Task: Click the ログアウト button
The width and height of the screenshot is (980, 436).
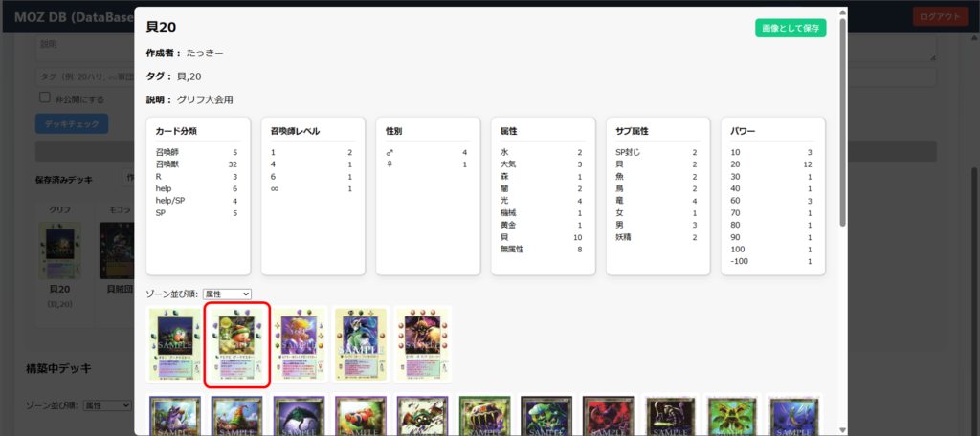Action: [x=940, y=17]
